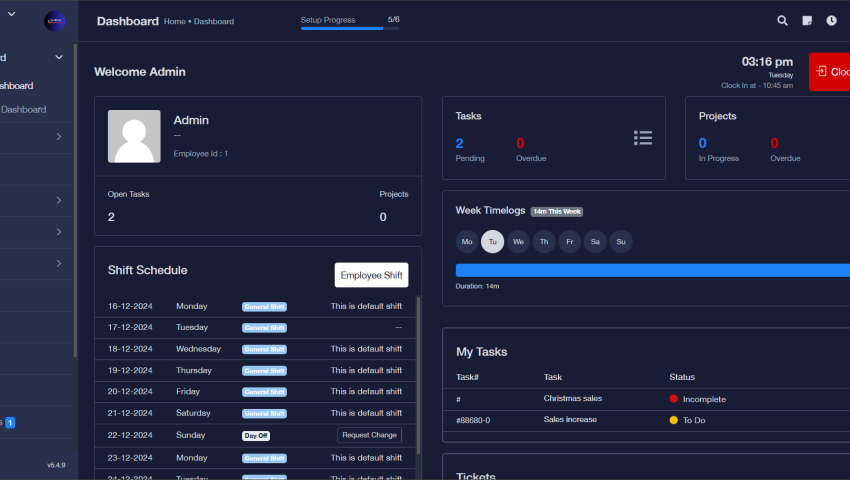Select the Sa day in Week Timelogs
The height and width of the screenshot is (480, 850).
[595, 242]
